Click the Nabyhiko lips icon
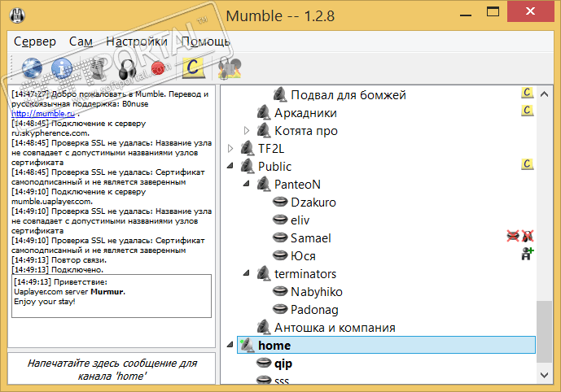Image resolution: width=561 pixels, height=392 pixels. click(x=280, y=291)
